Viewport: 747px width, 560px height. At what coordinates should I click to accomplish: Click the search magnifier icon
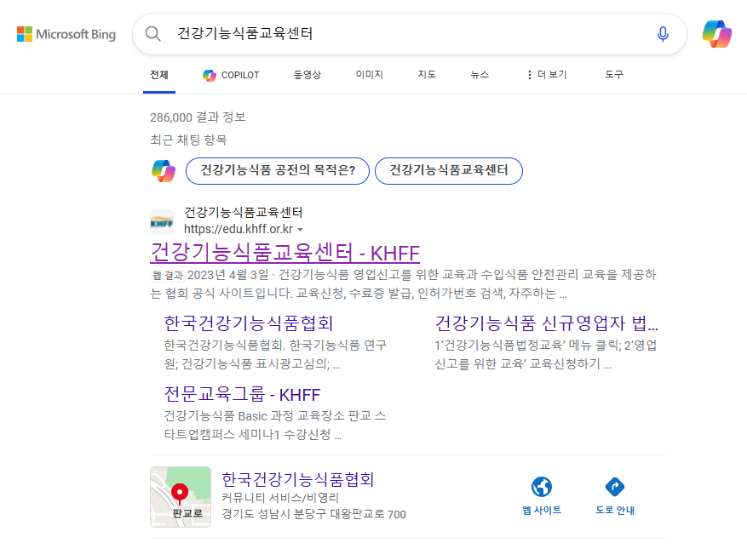[153, 34]
